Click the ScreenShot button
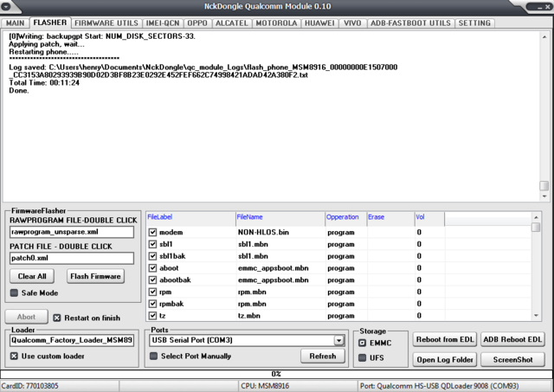554x392 pixels. [x=512, y=359]
